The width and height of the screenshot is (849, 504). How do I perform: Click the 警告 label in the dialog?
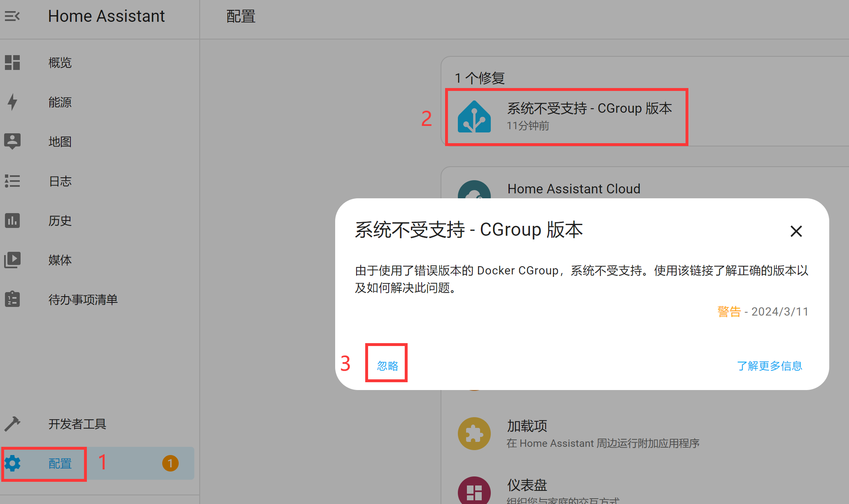tap(729, 311)
